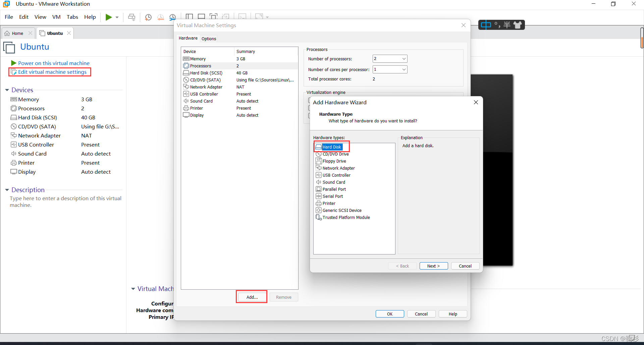This screenshot has width=644, height=345.
Task: Select Memory row in settings device list
Action: [x=239, y=59]
